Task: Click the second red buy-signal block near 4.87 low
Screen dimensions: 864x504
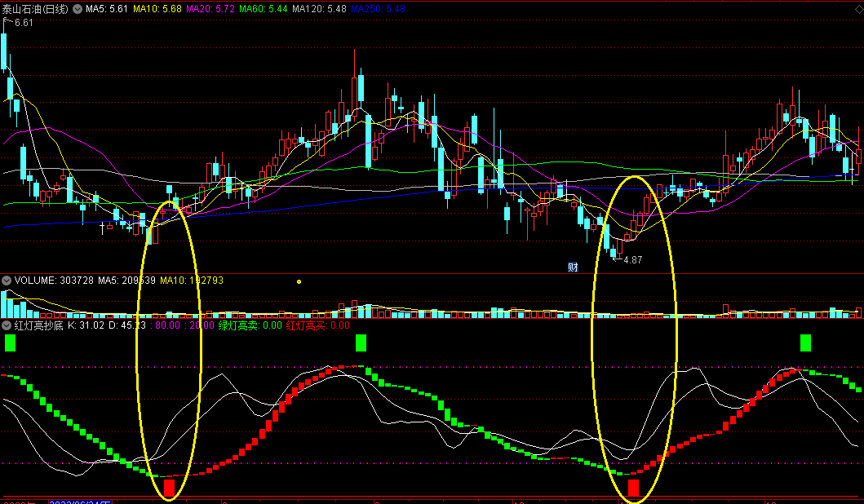Action: [x=634, y=488]
